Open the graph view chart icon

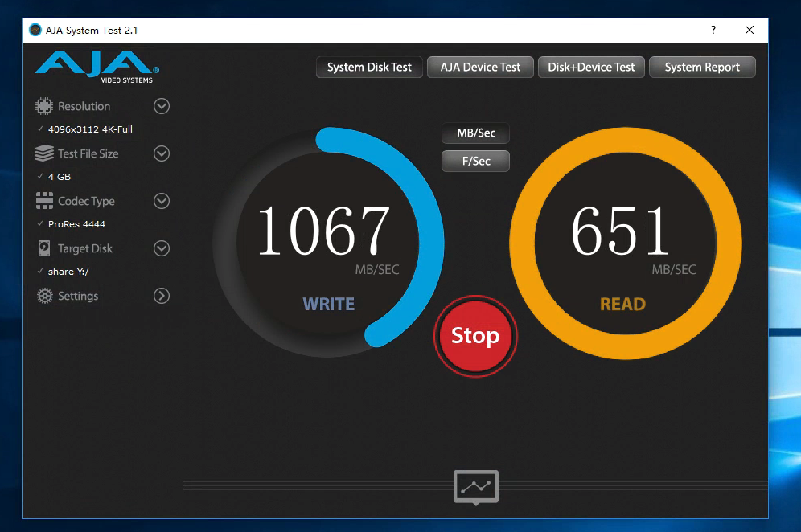[475, 487]
